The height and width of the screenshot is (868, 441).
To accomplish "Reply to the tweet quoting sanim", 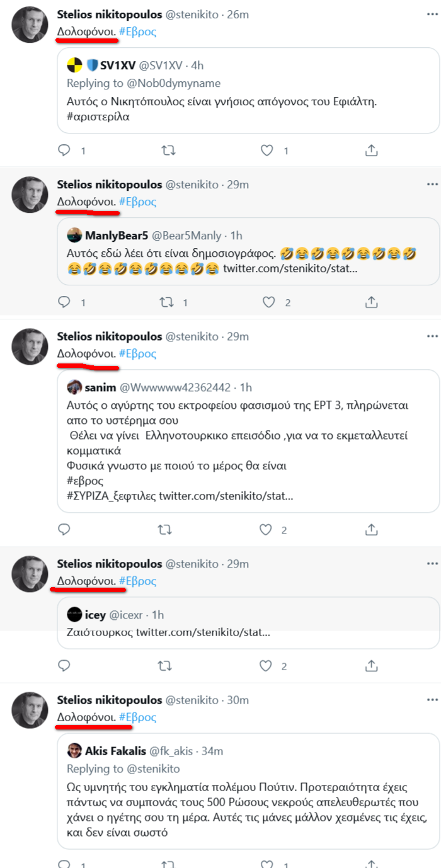I will click(x=64, y=530).
